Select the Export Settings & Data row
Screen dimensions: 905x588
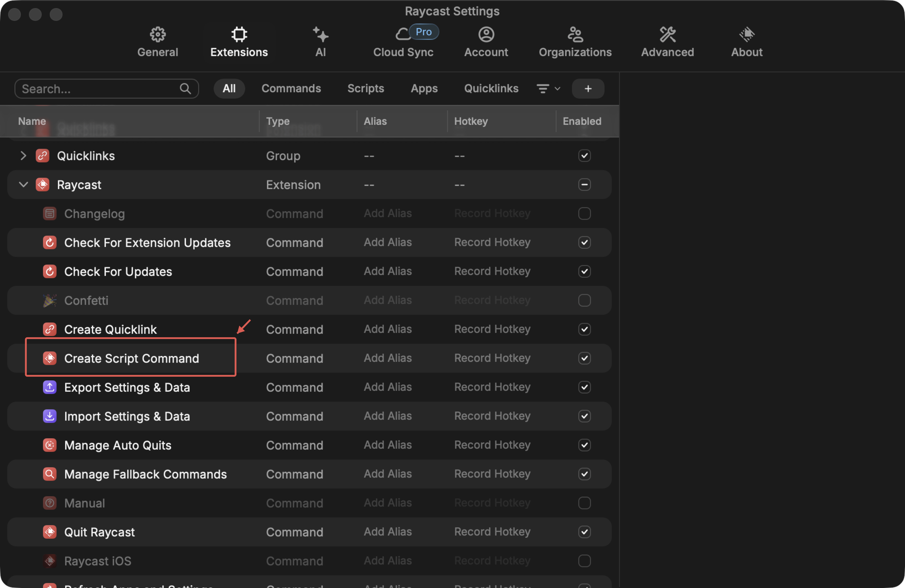tap(309, 387)
